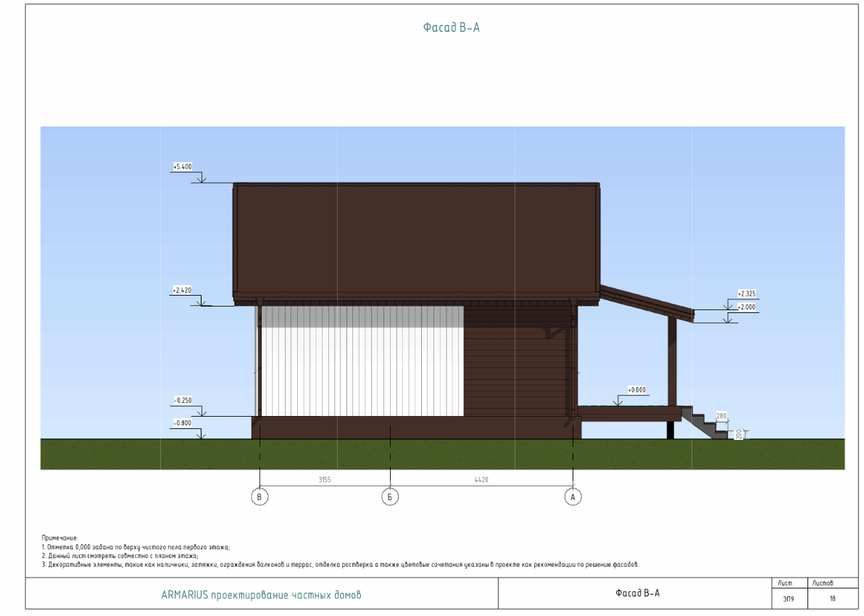
Task: Select the 3155 dimension text
Action: (x=324, y=480)
